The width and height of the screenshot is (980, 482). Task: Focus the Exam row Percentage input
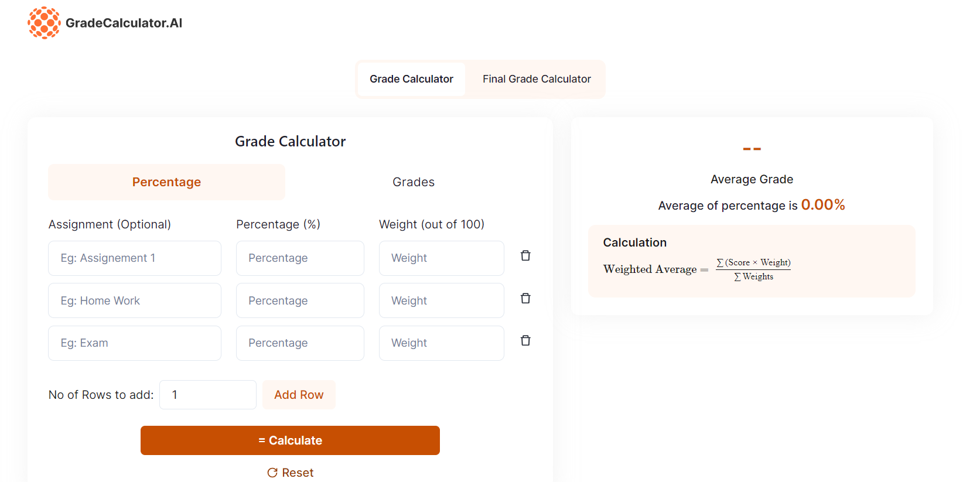point(300,343)
